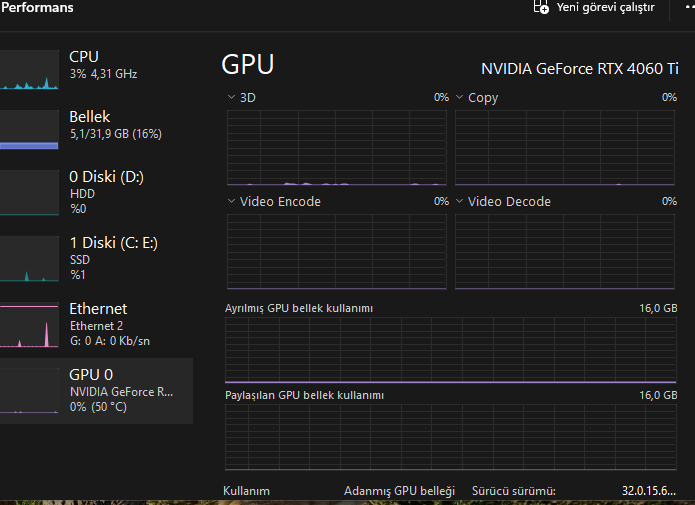Click the run new task icon
The height and width of the screenshot is (505, 695).
click(x=541, y=7)
